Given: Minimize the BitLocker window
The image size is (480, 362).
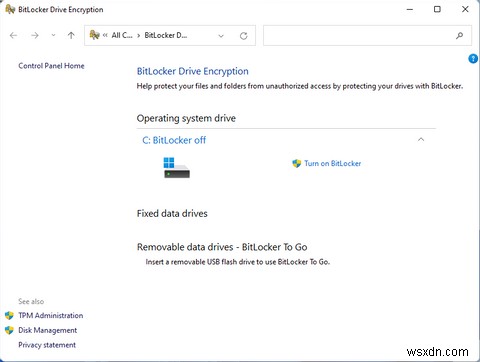Looking at the screenshot, I should 410,9.
